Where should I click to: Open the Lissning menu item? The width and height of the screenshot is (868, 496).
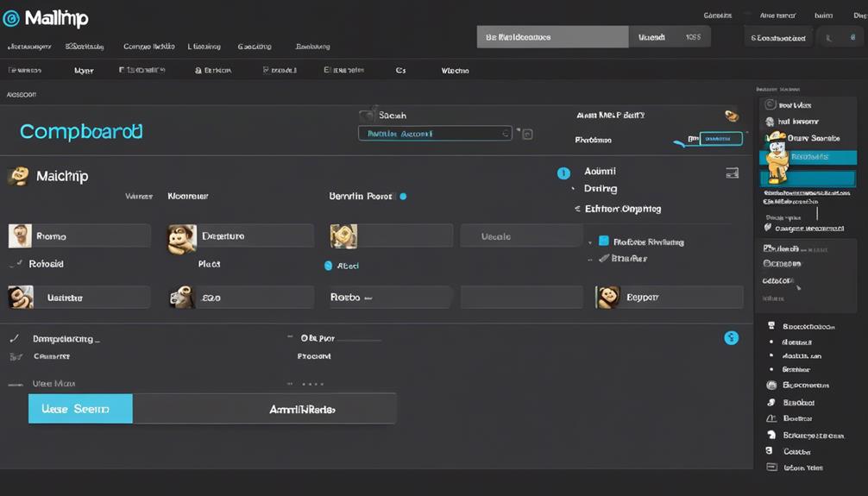point(204,47)
